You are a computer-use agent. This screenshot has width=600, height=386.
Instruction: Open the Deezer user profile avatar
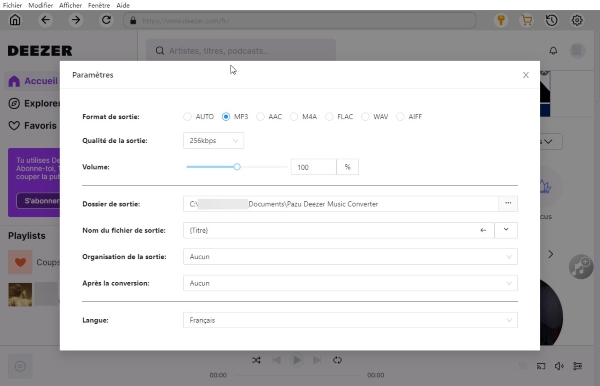pos(577,50)
